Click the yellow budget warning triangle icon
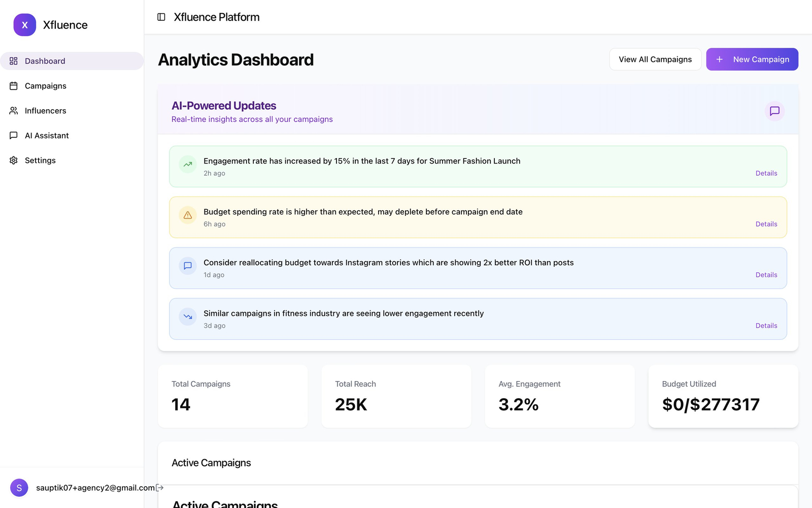This screenshot has width=812, height=508. coord(188,215)
